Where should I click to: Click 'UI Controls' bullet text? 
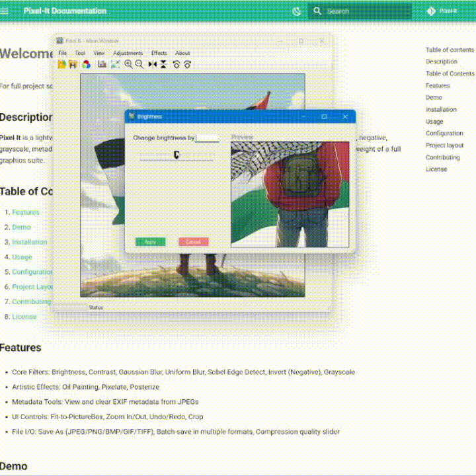(108, 416)
